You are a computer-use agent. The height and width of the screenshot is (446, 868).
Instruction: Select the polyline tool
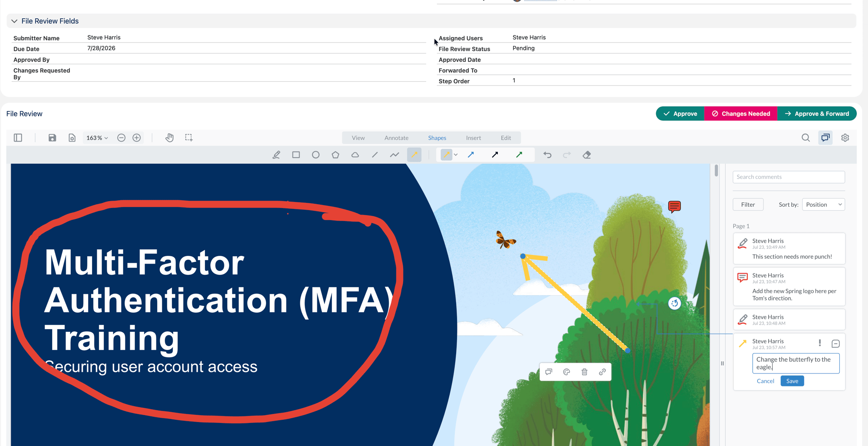395,155
